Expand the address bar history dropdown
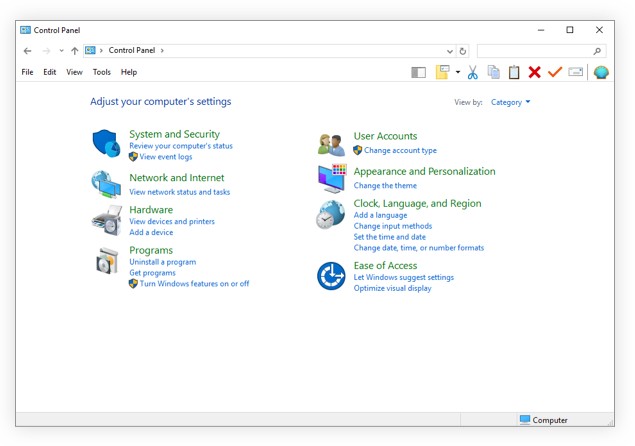The image size is (635, 446). click(450, 50)
